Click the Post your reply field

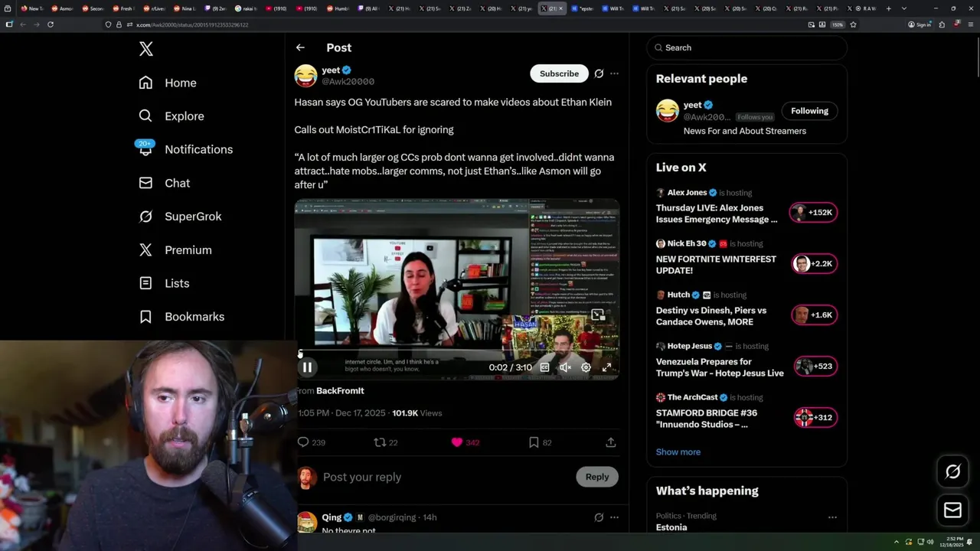(x=444, y=477)
